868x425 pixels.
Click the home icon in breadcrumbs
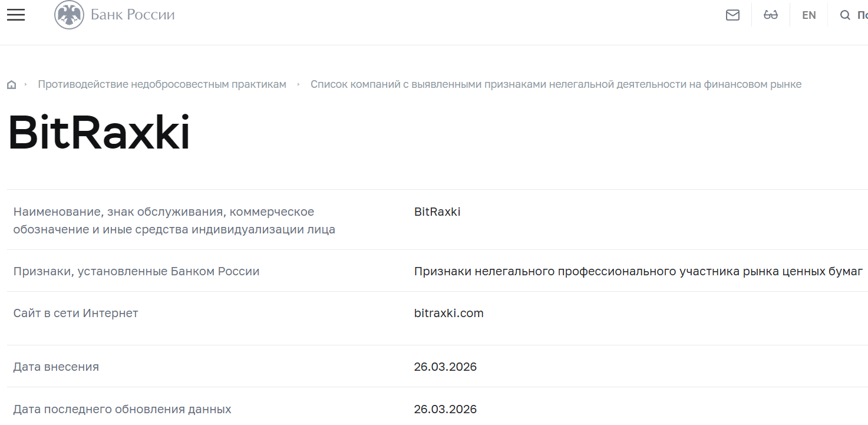(x=11, y=84)
